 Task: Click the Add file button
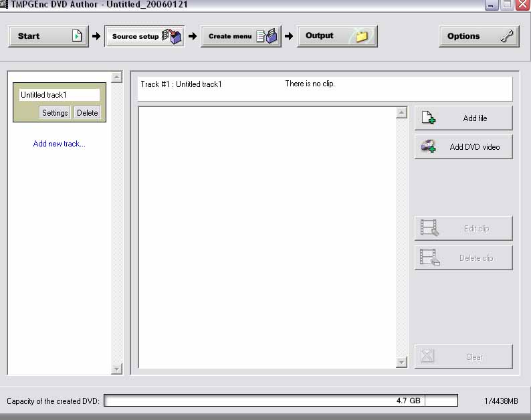point(463,118)
